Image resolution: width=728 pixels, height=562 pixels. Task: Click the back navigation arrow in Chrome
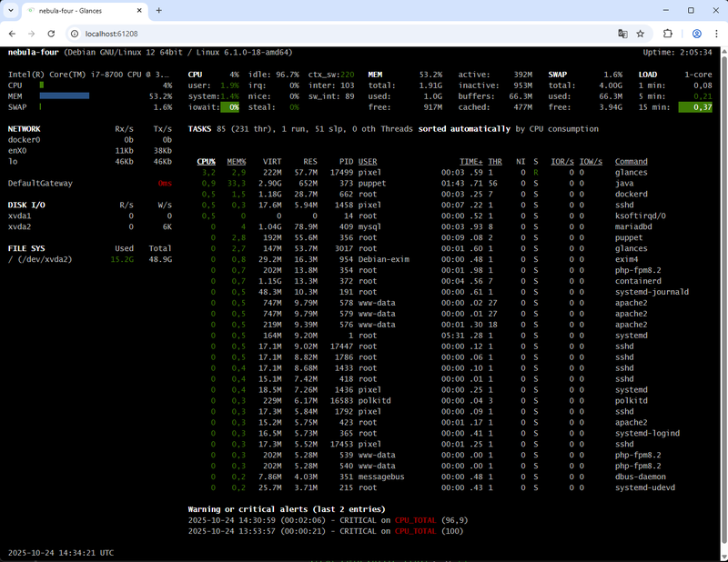click(11, 32)
